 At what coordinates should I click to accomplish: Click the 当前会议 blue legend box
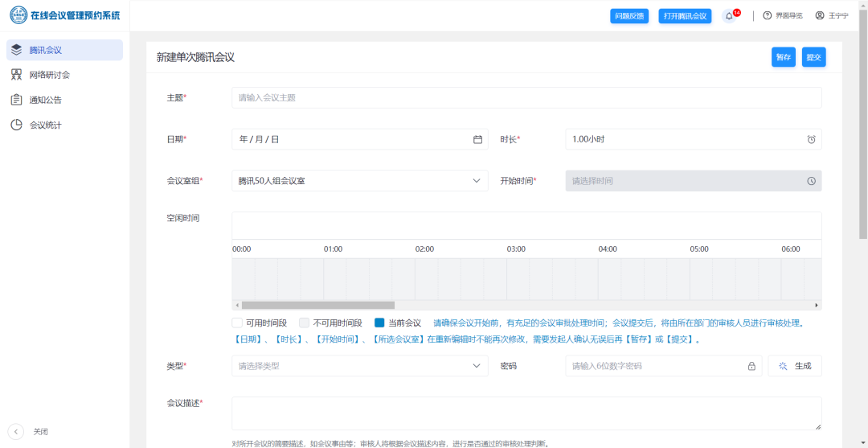(x=379, y=323)
